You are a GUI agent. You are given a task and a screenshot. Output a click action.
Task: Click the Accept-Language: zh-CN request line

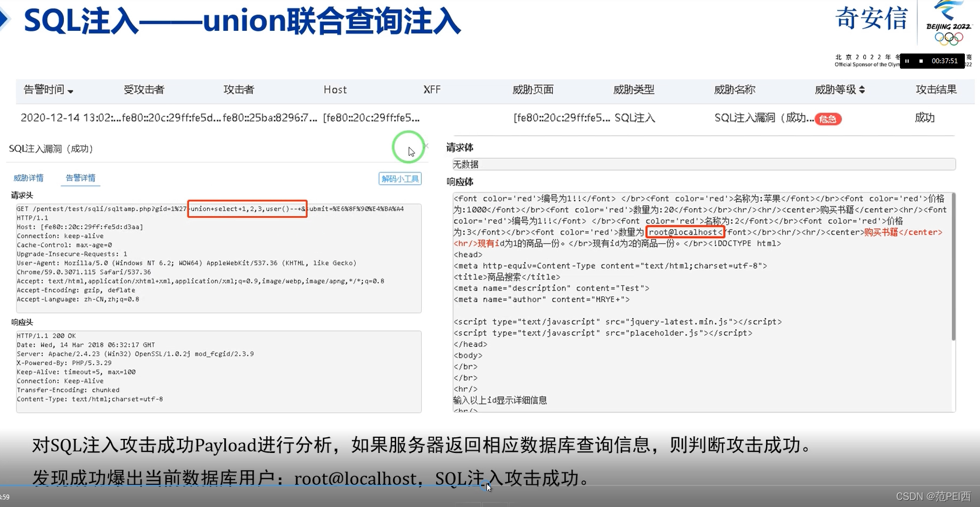click(x=78, y=299)
